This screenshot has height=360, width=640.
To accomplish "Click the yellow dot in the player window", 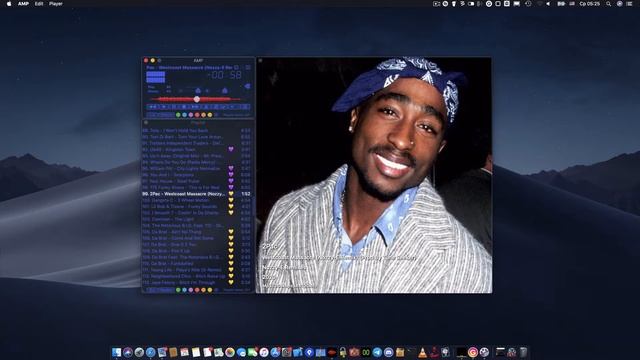I will pyautogui.click(x=210, y=115).
